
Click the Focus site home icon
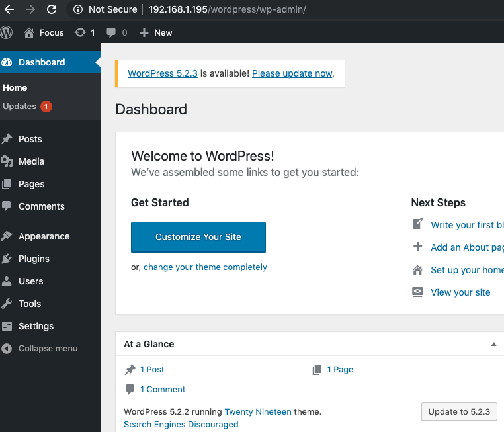coord(29,32)
